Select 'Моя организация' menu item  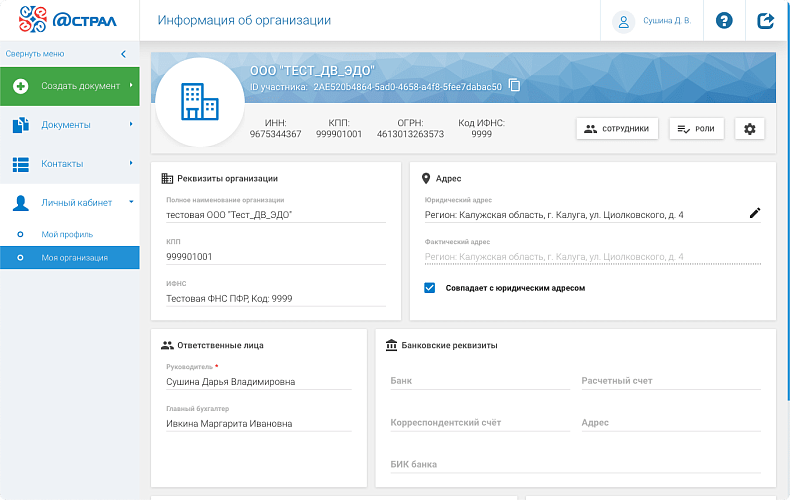pyautogui.click(x=74, y=258)
